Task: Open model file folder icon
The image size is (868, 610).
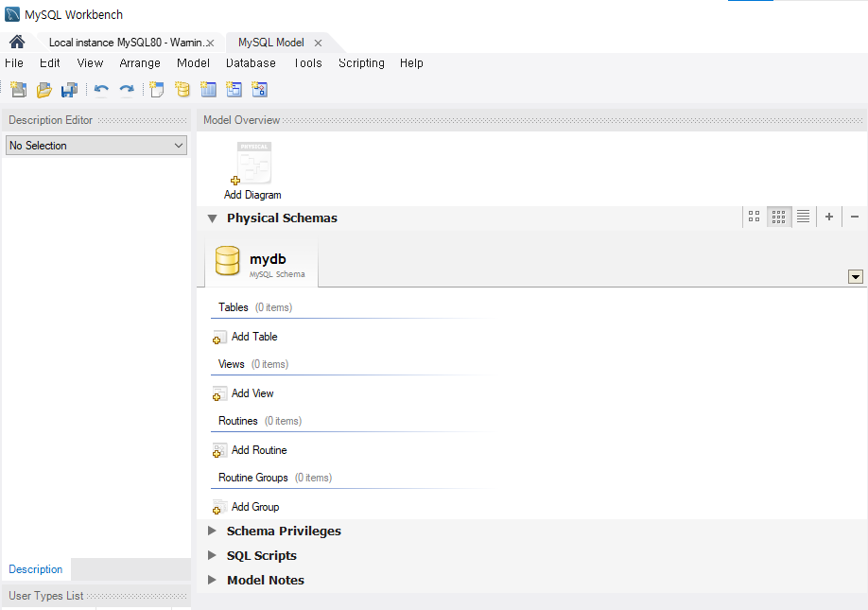Action: coord(43,89)
